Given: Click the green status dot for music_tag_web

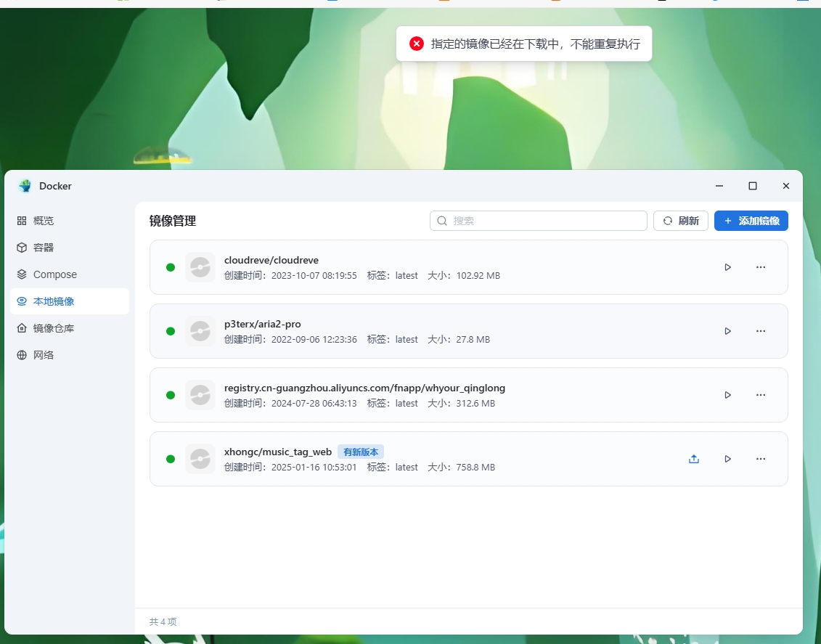Looking at the screenshot, I should point(170,459).
